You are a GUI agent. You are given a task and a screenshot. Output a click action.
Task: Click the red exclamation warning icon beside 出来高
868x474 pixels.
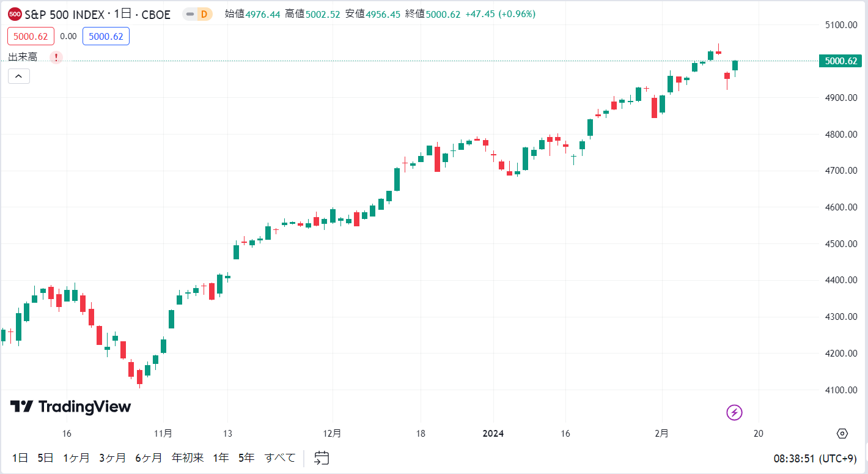[x=56, y=57]
